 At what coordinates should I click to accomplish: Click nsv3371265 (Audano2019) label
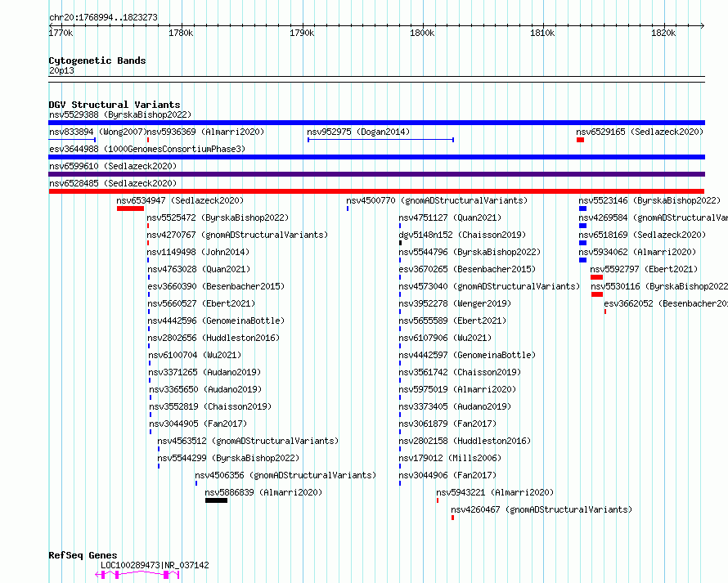tap(204, 372)
